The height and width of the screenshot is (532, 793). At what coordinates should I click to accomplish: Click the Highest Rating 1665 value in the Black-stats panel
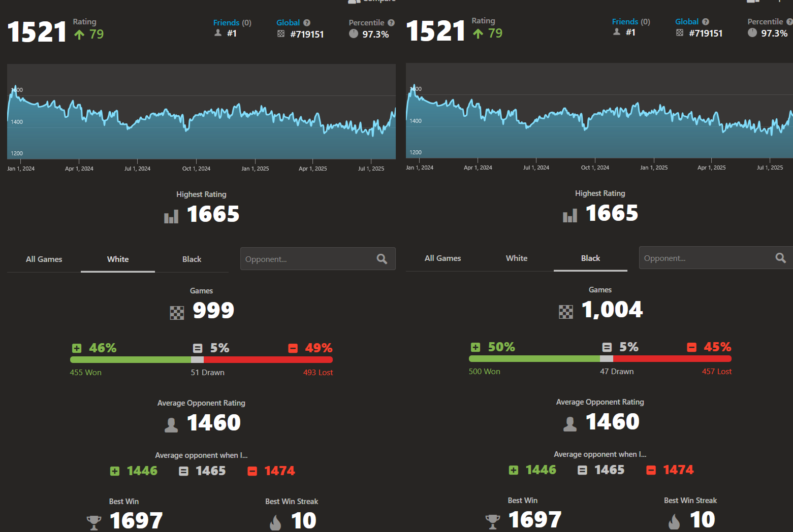point(612,213)
